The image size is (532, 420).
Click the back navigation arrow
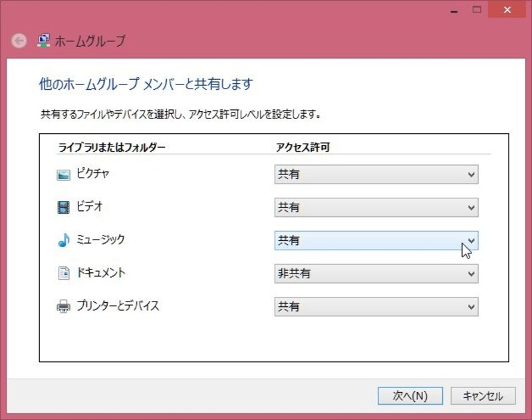coord(18,39)
